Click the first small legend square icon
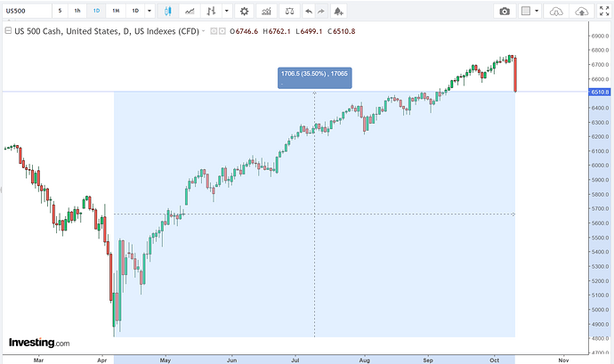 click(214, 31)
